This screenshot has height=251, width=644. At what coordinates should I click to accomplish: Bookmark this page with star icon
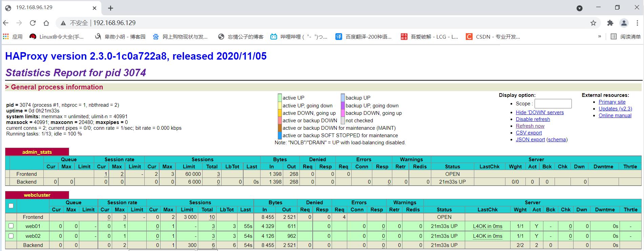point(593,23)
